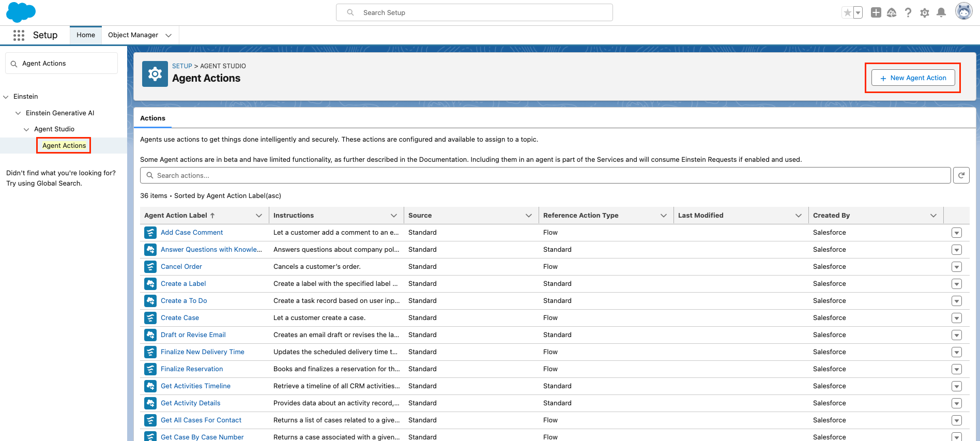Screen dimensions: 980x441
Task: Open the user avatar profile menu
Action: point(963,11)
